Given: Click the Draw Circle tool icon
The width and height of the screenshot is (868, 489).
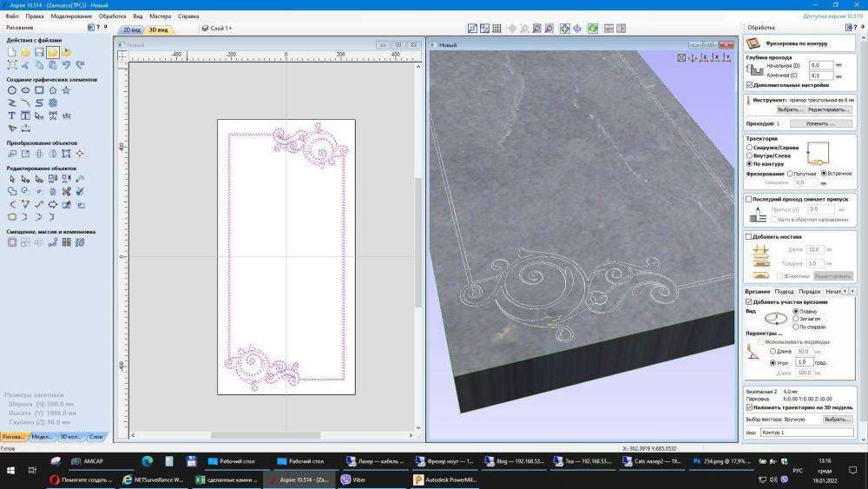Looking at the screenshot, I should [12, 90].
